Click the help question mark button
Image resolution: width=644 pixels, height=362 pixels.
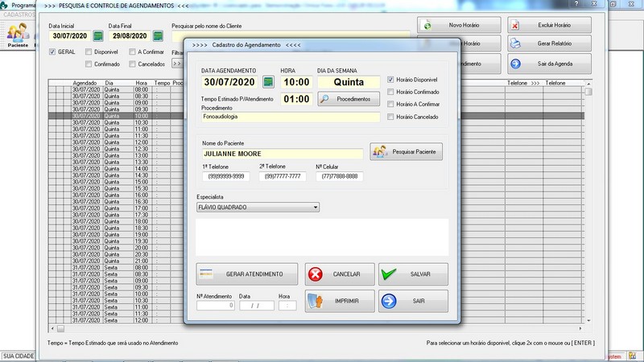[x=576, y=3]
